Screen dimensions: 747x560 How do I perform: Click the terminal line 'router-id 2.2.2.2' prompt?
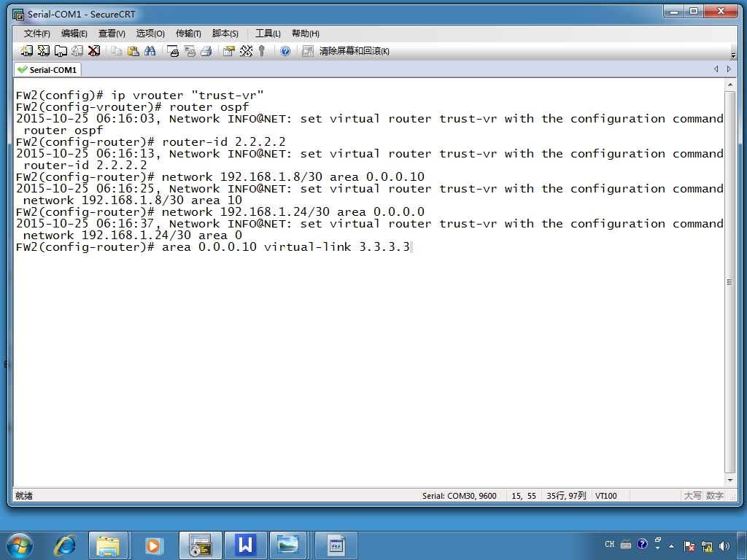[150, 142]
